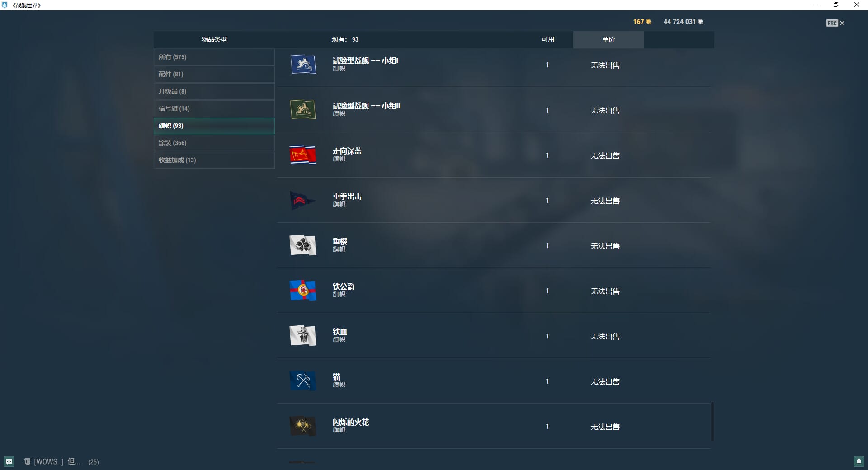Open the 配件 (81) category

pos(214,74)
